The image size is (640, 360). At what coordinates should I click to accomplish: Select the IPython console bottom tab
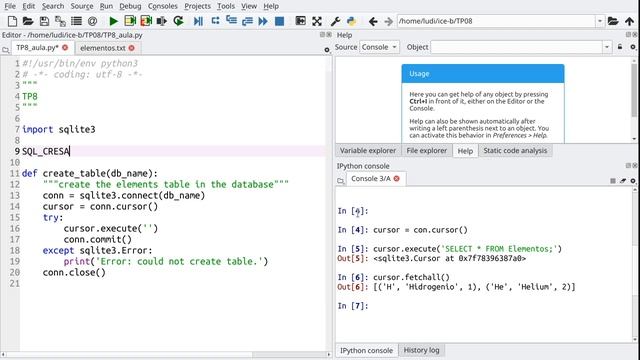pos(366,351)
